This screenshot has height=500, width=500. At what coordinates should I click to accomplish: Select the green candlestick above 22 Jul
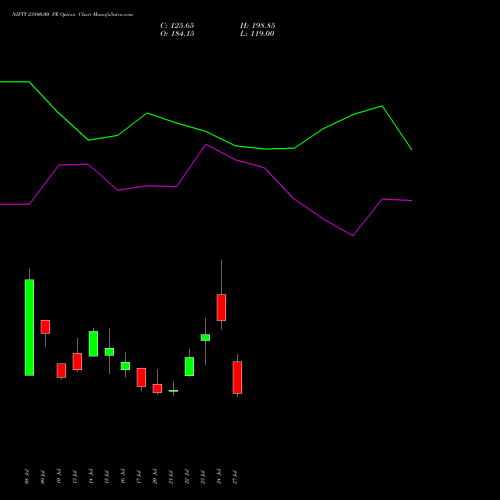[x=189, y=366]
